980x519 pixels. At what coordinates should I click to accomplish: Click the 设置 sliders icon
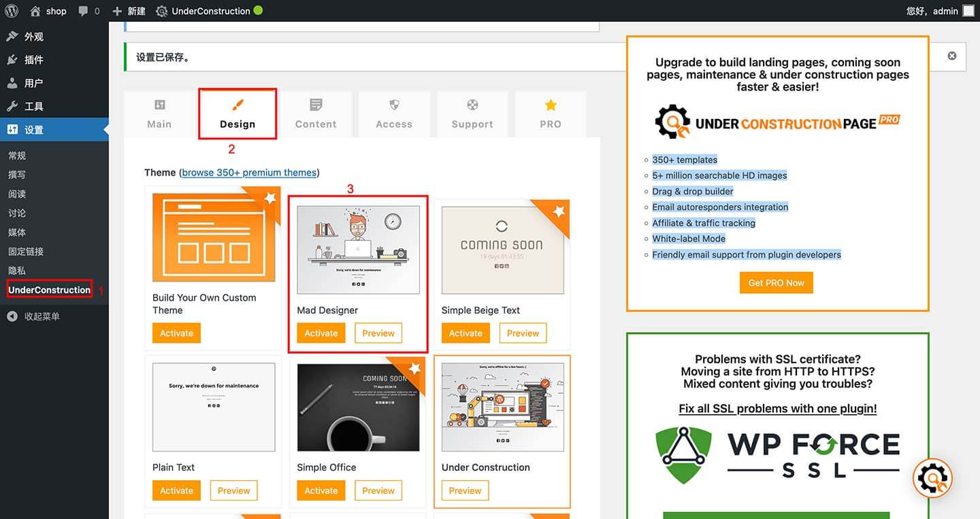[x=12, y=129]
